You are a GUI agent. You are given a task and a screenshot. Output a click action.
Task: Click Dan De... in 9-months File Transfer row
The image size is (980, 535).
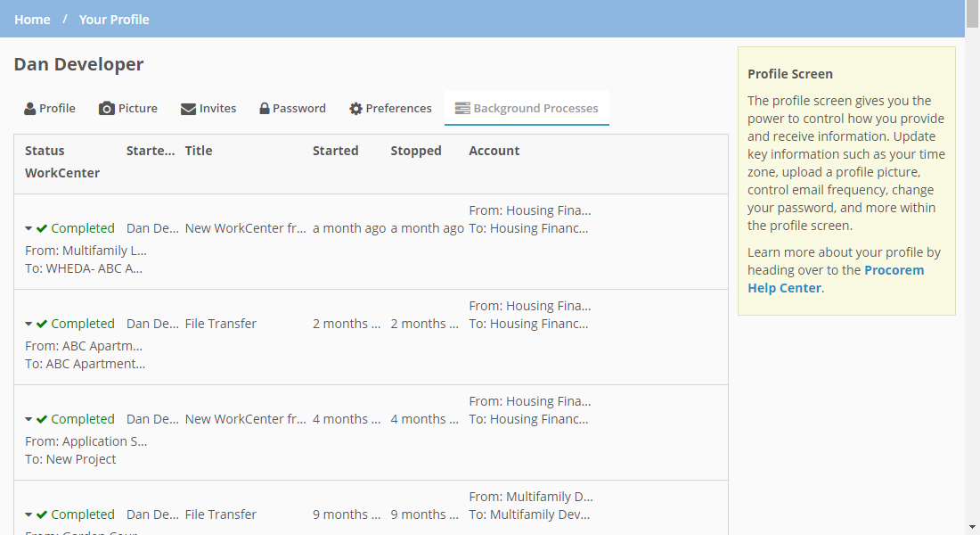coord(152,515)
